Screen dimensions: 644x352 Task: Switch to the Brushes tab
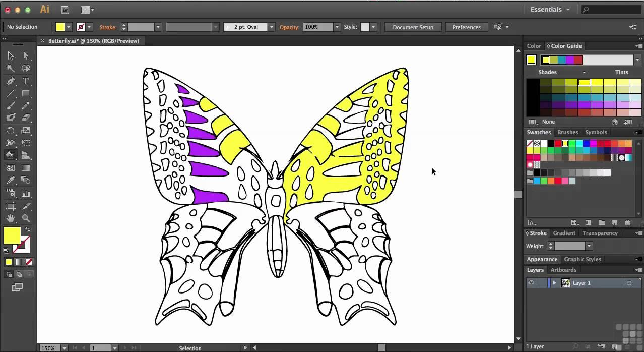[x=568, y=132]
